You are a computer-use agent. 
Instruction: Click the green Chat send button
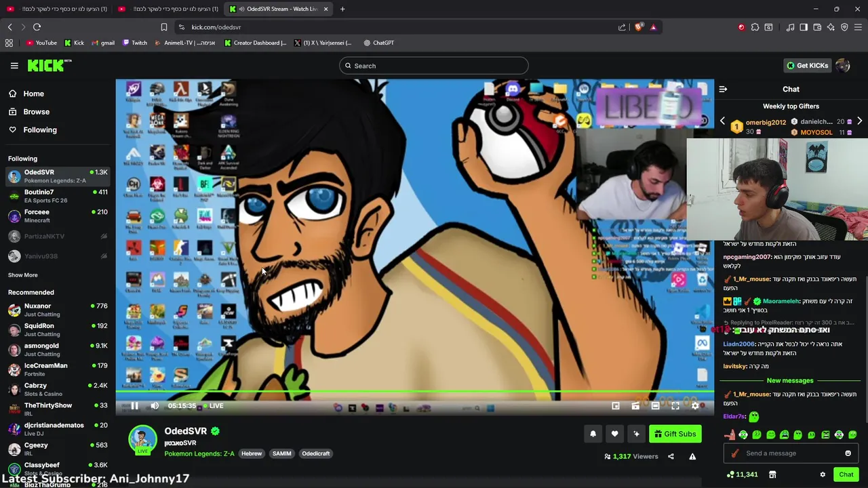(846, 474)
